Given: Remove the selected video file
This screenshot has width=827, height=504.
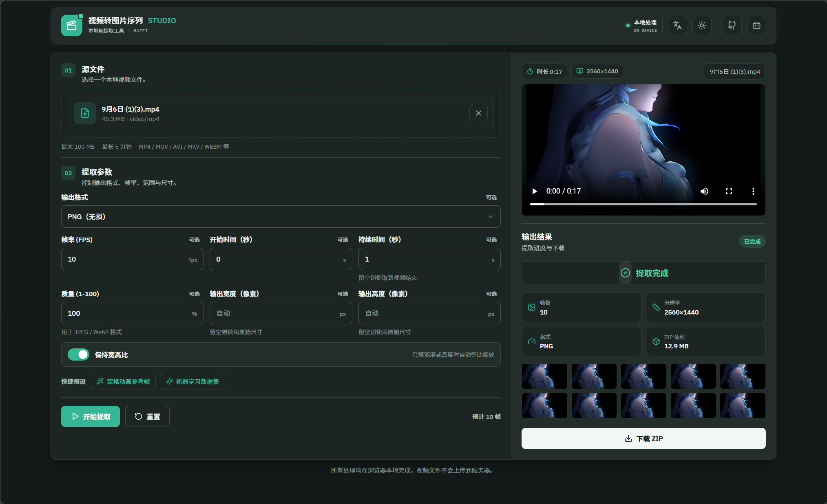Looking at the screenshot, I should pyautogui.click(x=478, y=113).
